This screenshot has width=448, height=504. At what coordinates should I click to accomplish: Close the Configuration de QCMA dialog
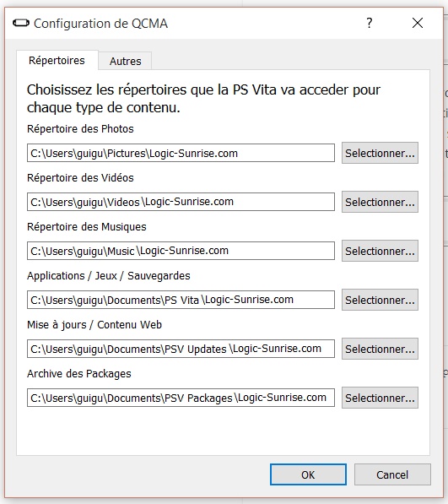[x=418, y=23]
